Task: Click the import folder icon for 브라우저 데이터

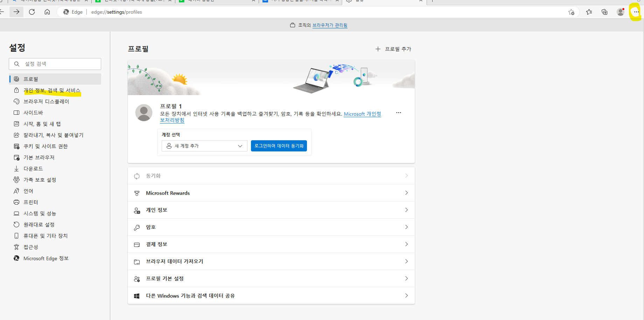Action: click(137, 262)
